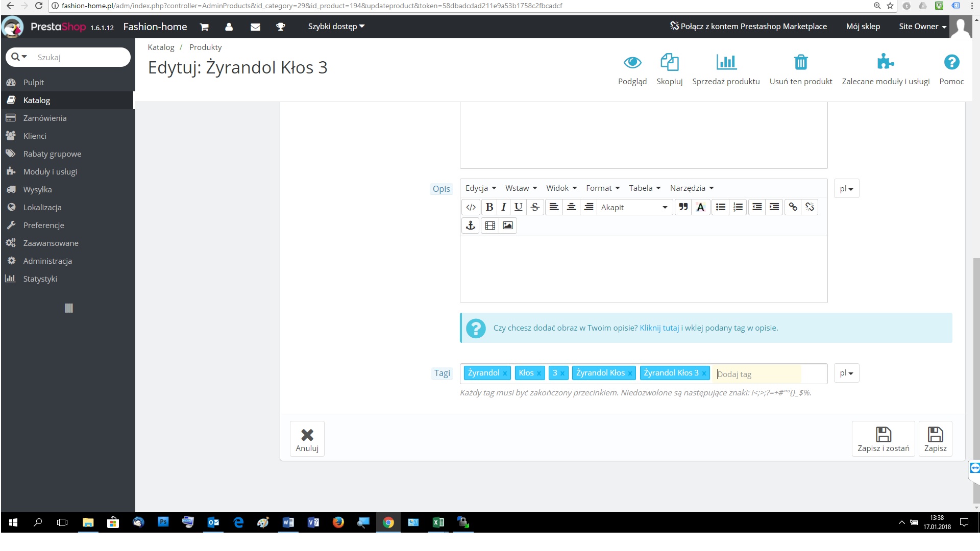Open the Format menu in editor

coord(602,188)
